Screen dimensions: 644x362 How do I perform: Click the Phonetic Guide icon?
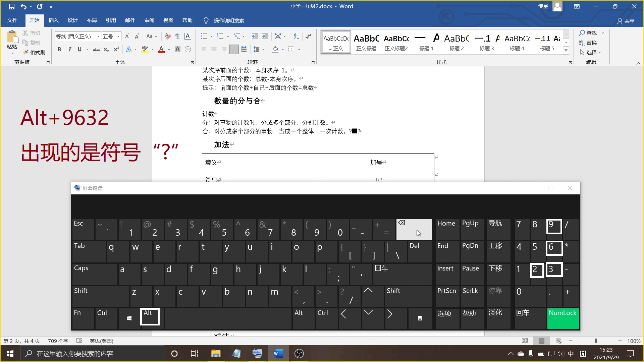(x=178, y=36)
